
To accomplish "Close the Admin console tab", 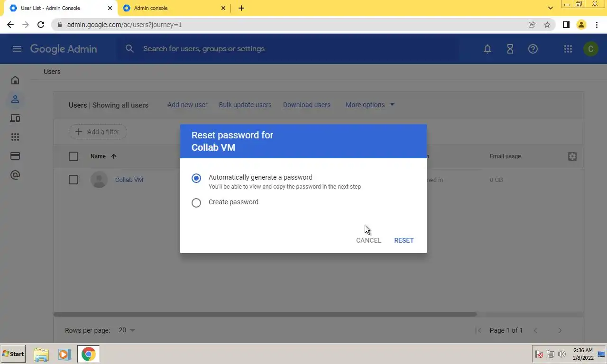I will point(223,8).
